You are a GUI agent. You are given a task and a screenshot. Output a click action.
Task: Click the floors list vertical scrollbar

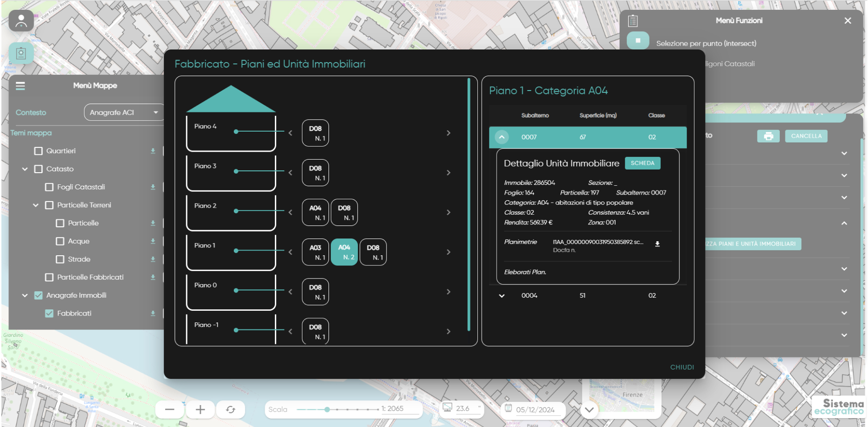click(469, 204)
